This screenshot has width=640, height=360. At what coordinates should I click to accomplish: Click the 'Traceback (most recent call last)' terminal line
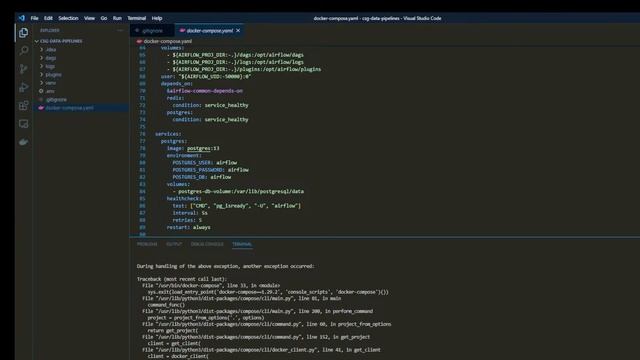coord(182,279)
